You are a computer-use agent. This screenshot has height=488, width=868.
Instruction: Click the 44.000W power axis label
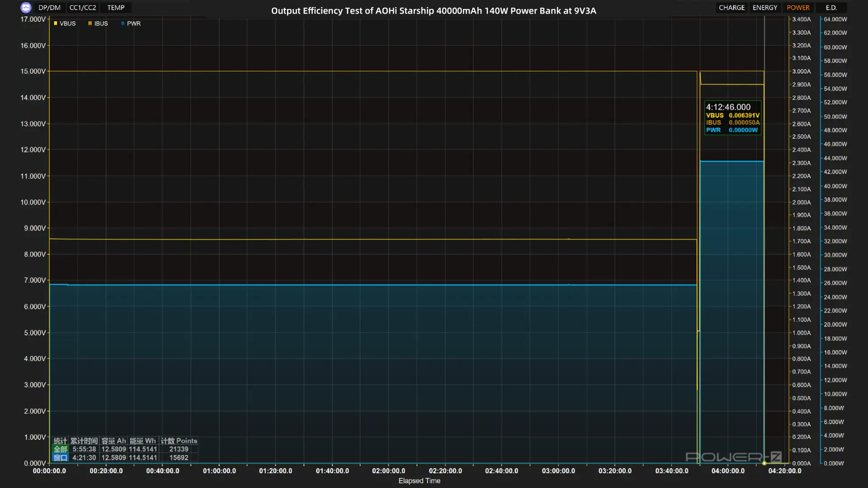point(835,158)
